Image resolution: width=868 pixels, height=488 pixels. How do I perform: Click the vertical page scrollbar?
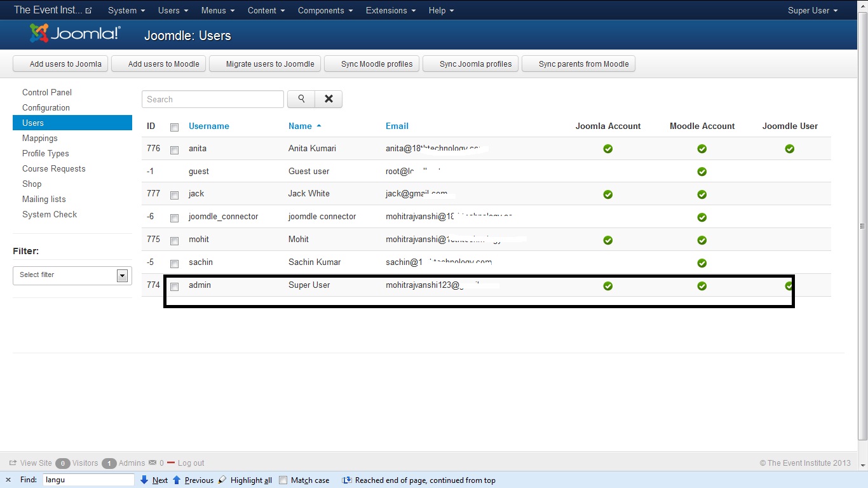pos(862,226)
